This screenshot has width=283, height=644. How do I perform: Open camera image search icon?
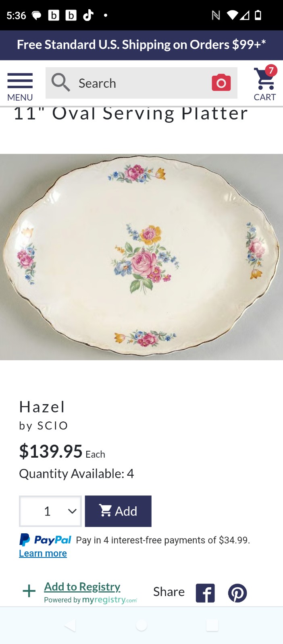[221, 83]
